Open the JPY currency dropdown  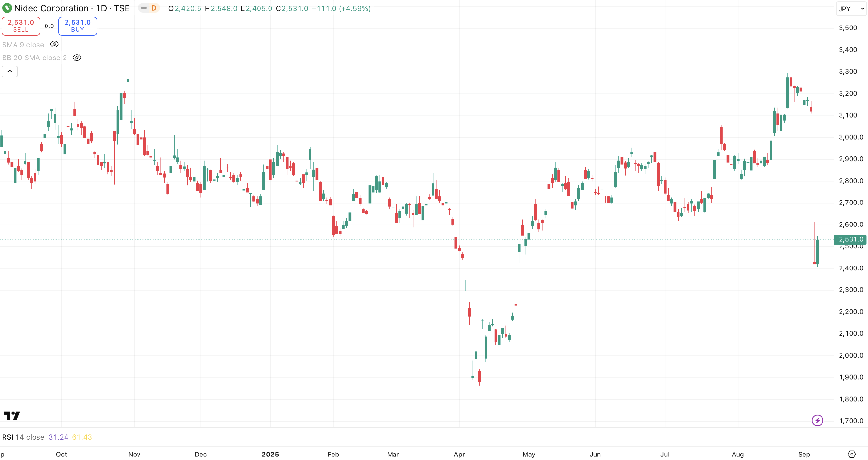(x=851, y=9)
